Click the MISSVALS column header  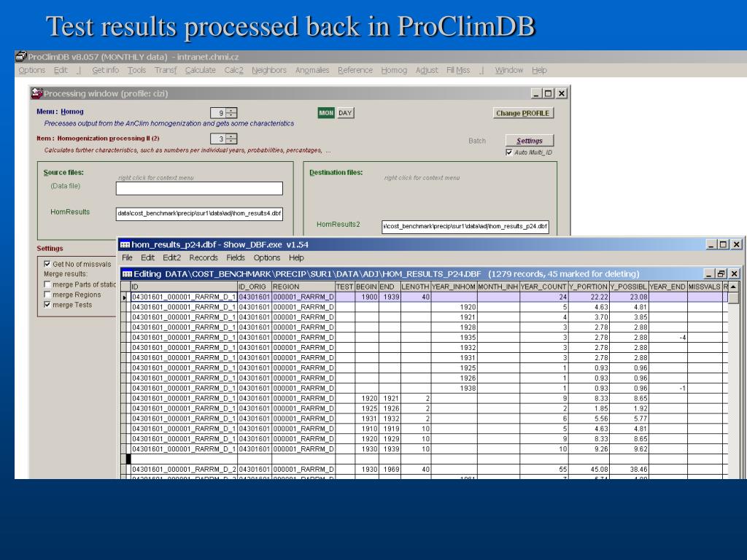pyautogui.click(x=705, y=287)
